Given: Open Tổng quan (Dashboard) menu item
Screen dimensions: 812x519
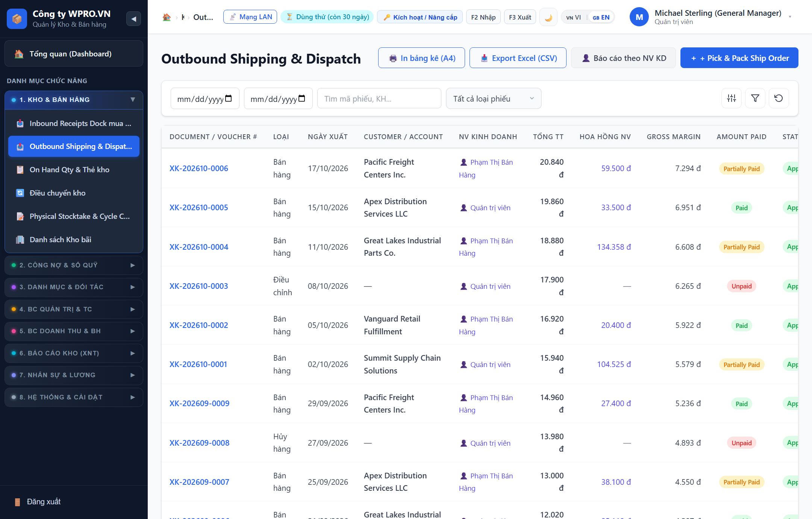Looking at the screenshot, I should click(x=74, y=54).
